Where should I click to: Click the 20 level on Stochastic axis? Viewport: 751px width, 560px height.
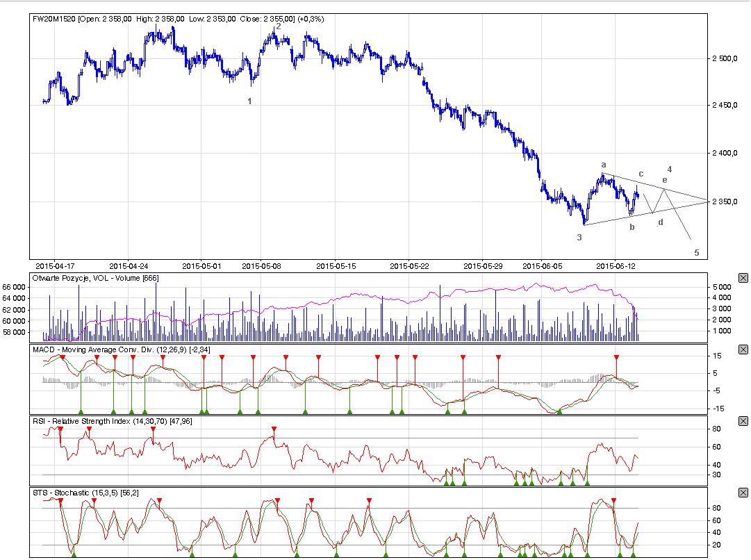716,545
